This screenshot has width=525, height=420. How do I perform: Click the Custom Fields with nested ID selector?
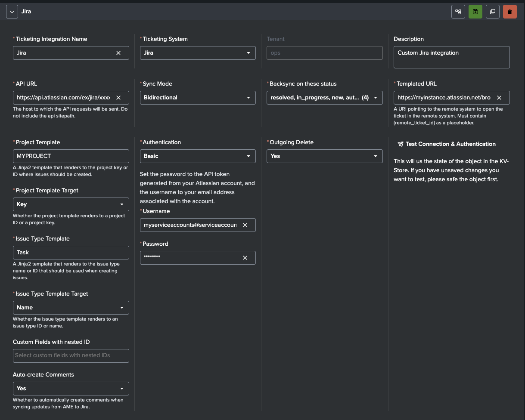(x=71, y=355)
